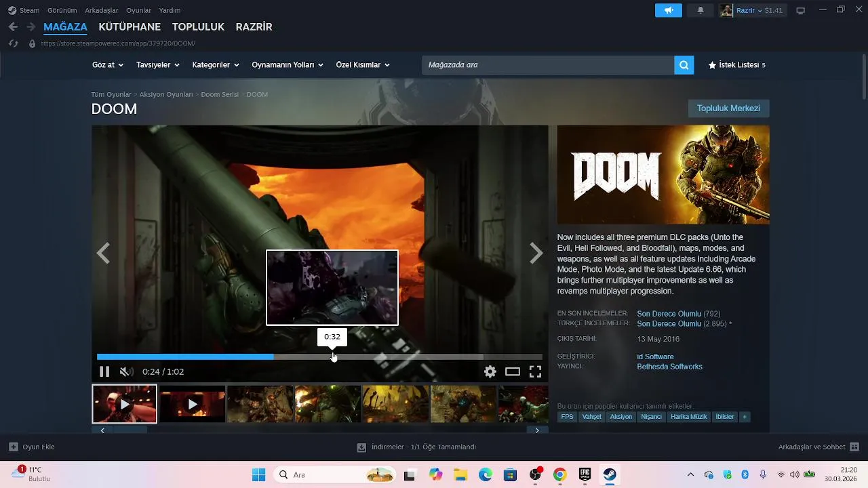Image resolution: width=868 pixels, height=488 pixels.
Task: Expand more tags with plus button
Action: click(745, 417)
